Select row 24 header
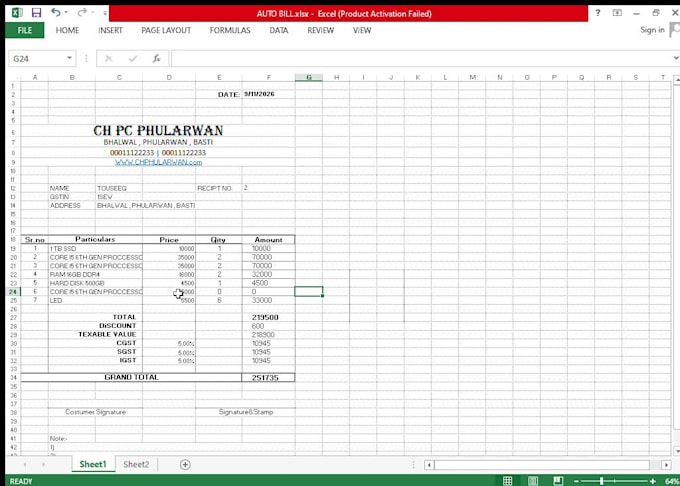 point(13,292)
